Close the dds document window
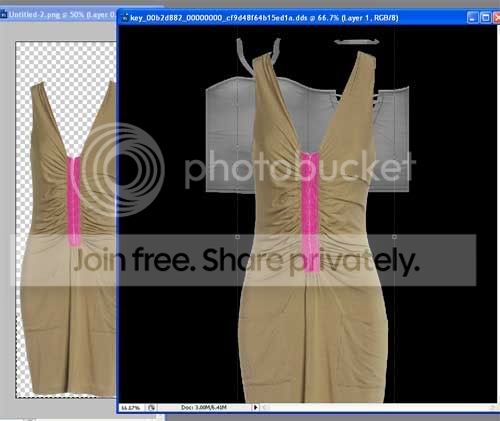 coord(496,18)
